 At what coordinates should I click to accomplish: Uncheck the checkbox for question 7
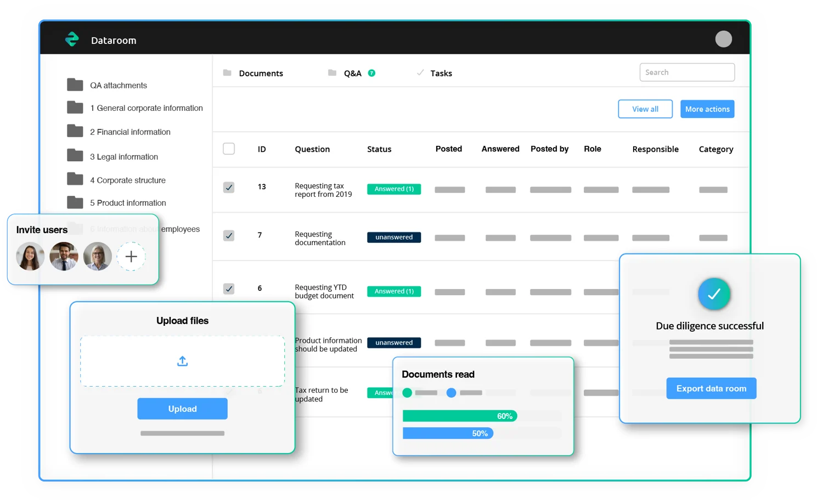229,235
